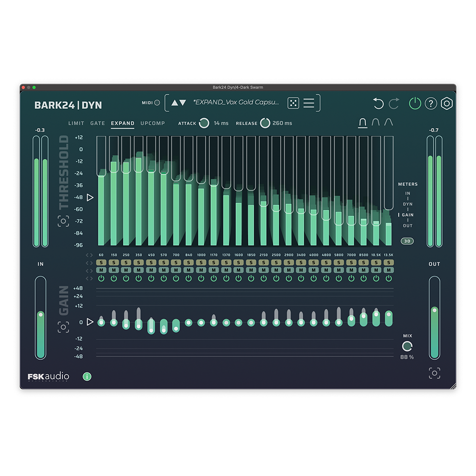Open the help question mark icon
476x476 pixels.
(x=431, y=103)
